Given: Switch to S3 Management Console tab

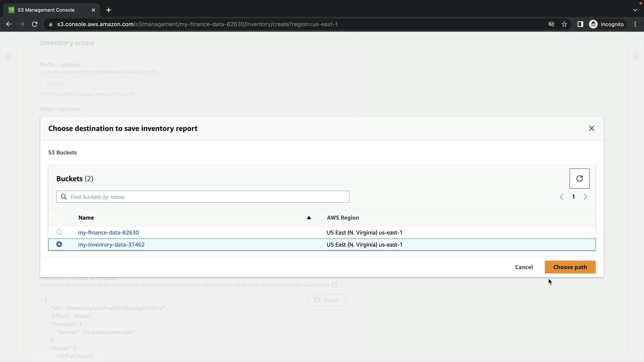Looking at the screenshot, I should coord(46,10).
